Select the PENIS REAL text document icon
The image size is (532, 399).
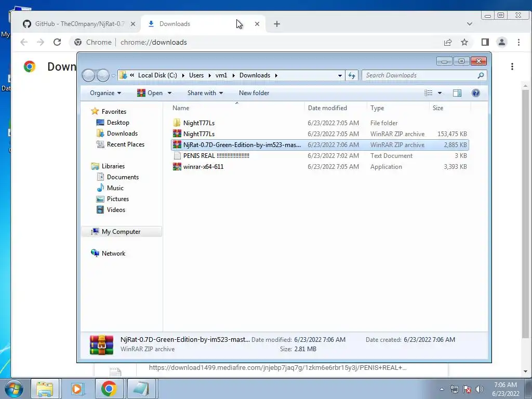pyautogui.click(x=177, y=156)
